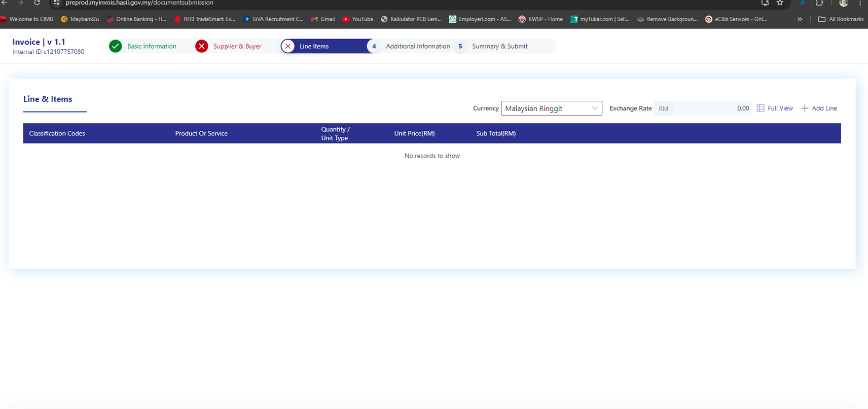Screen dimensions: 868x409
Task: Open the site information icon in address bar
Action: 57,3
